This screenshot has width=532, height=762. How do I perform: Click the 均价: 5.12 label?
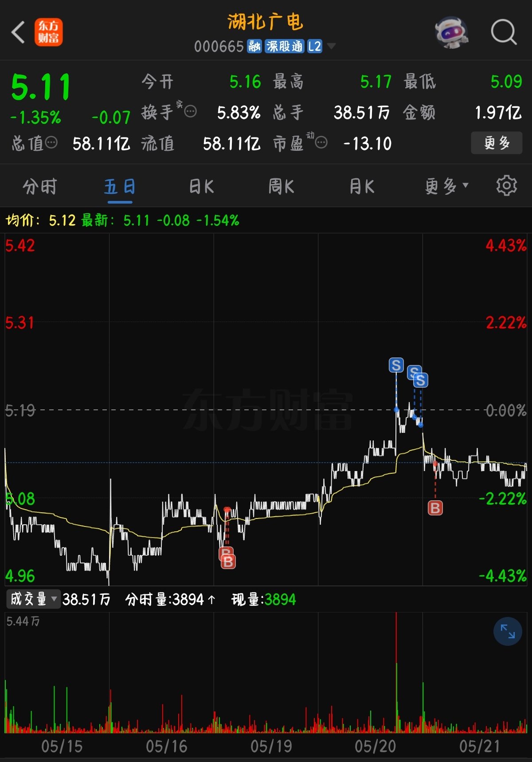click(x=41, y=220)
